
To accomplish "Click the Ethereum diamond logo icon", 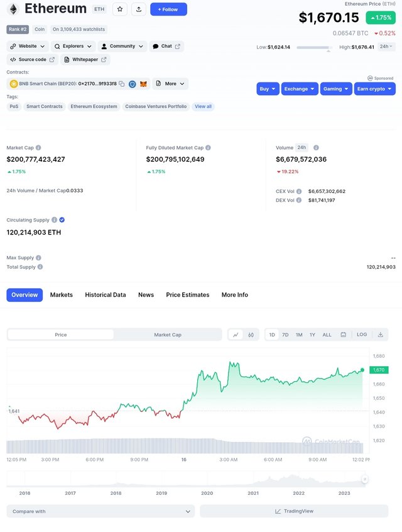I will pyautogui.click(x=13, y=9).
